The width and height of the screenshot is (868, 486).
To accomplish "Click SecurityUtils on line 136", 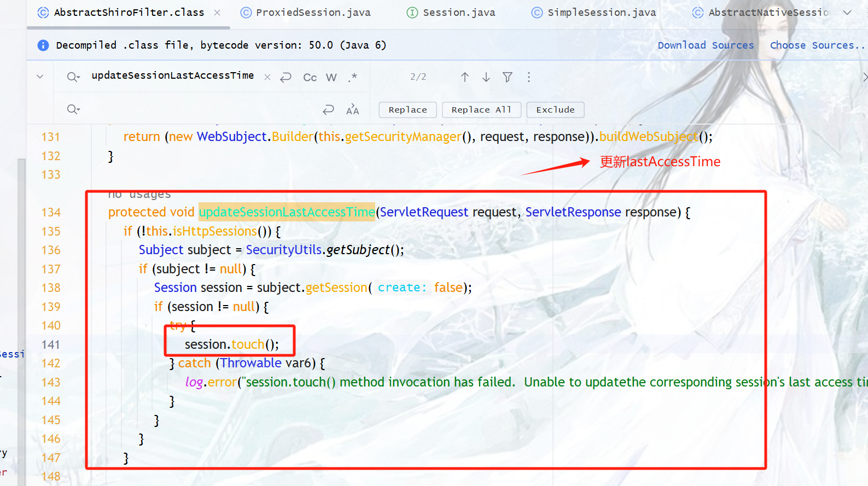I will 284,250.
